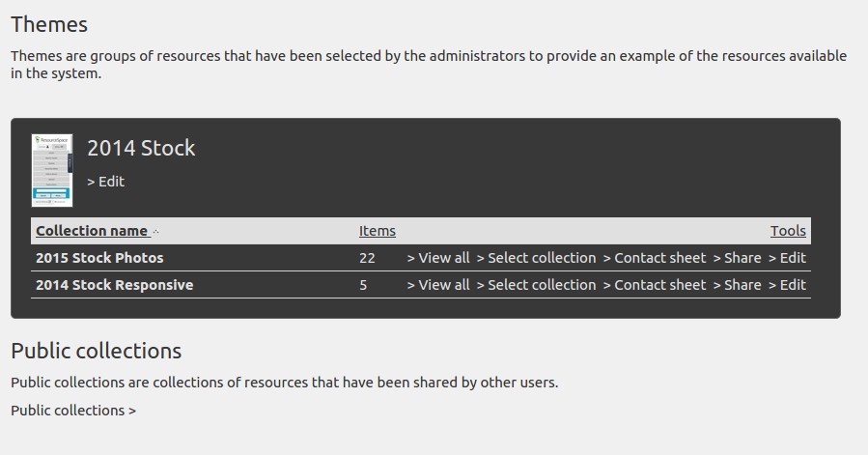Edit the 2014 Stock Responsive collection
Viewport: 868px width, 455px height.
787,285
